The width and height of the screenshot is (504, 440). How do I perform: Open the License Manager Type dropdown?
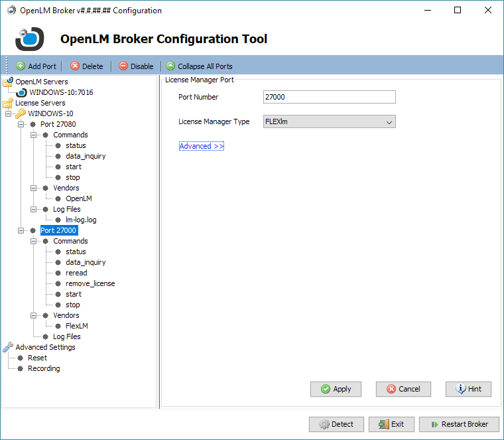389,121
